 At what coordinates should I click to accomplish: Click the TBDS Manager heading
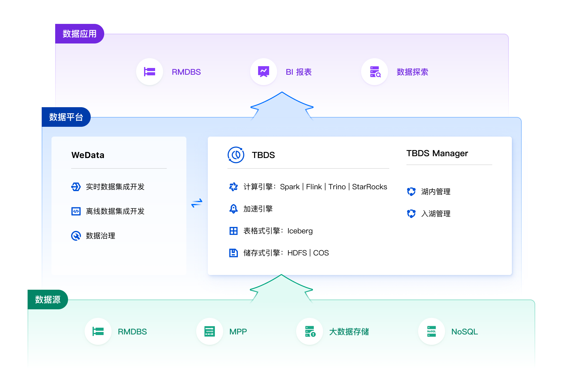(x=437, y=153)
